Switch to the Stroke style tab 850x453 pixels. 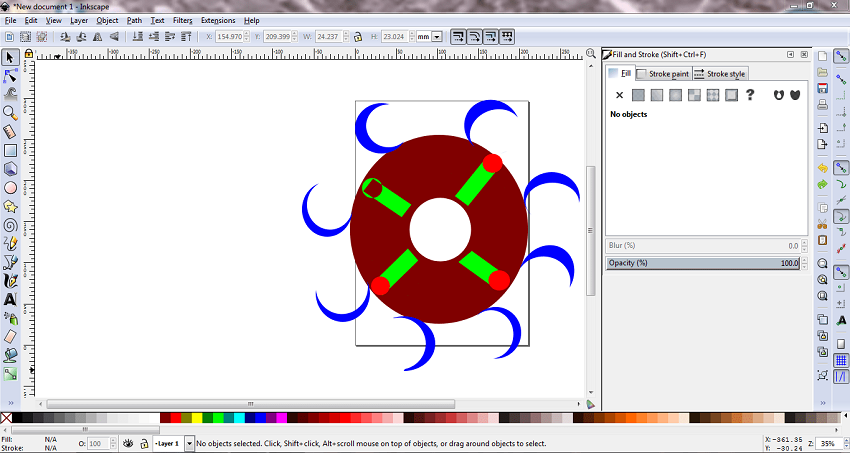point(720,74)
